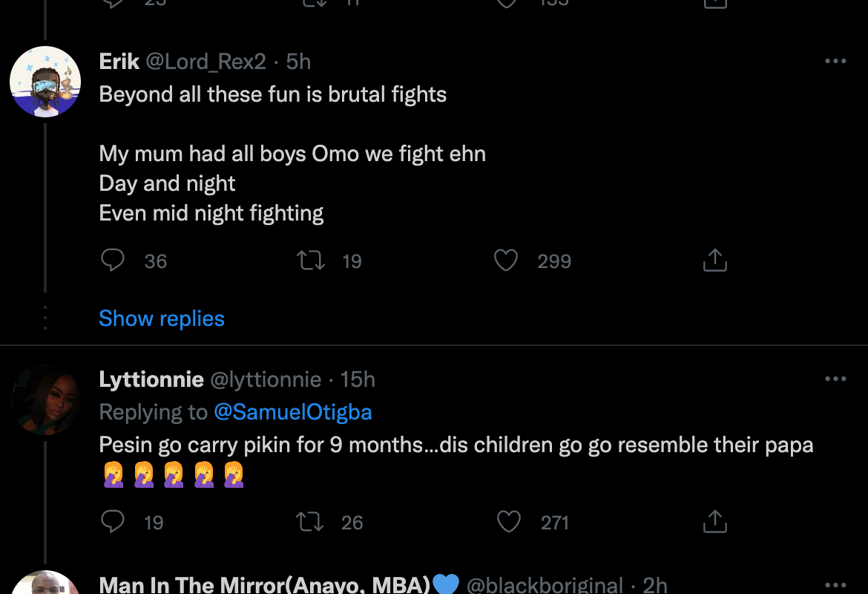Reply to Lyttionnie's tweet
868x594 pixels.
113,522
